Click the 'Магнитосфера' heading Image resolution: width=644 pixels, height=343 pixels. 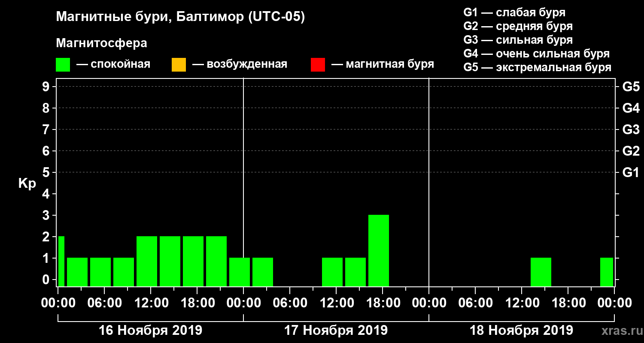click(x=101, y=43)
